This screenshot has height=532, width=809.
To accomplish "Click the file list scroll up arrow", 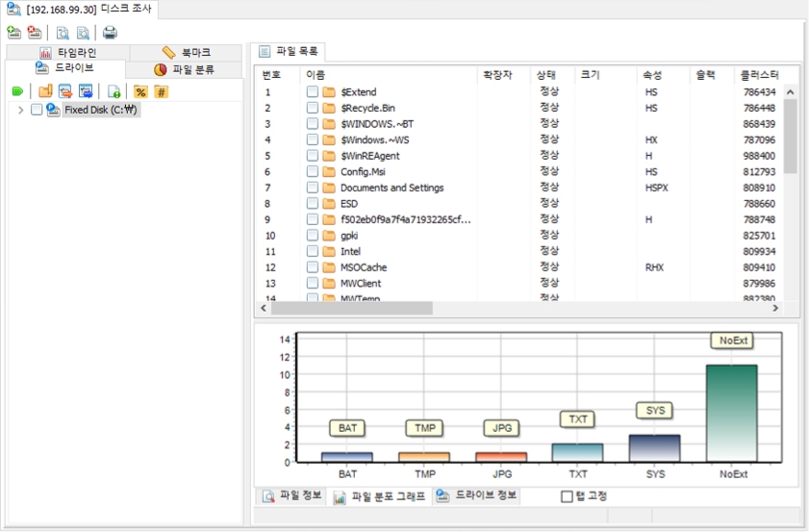I will tap(790, 91).
